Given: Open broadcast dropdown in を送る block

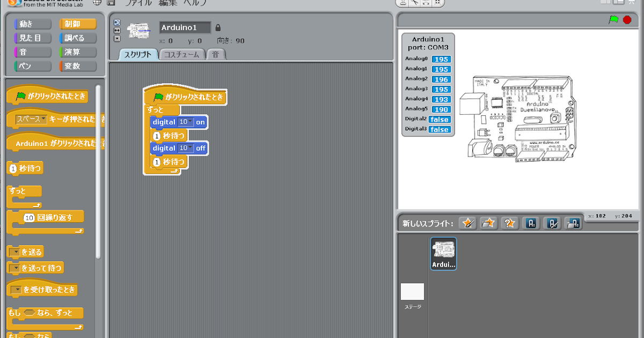Looking at the screenshot, I should pyautogui.click(x=16, y=251).
